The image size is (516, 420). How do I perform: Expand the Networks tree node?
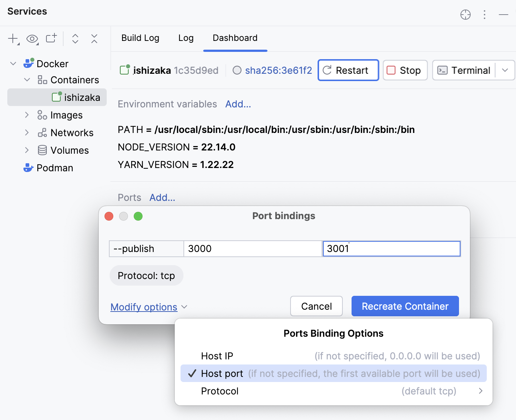[27, 133]
